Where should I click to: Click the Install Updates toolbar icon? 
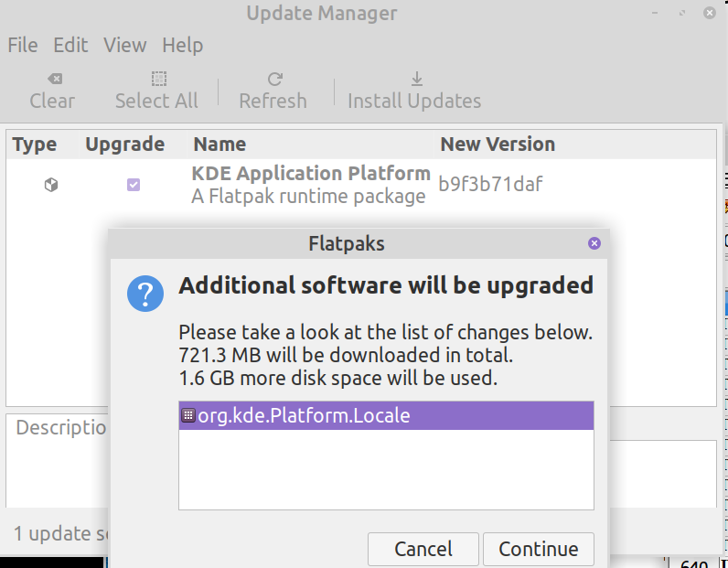[x=414, y=80]
